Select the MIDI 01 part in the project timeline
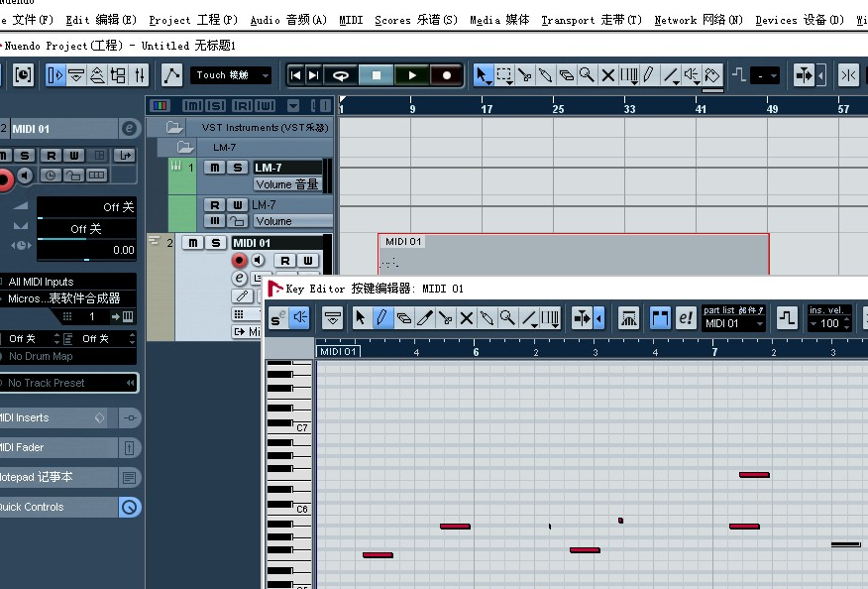This screenshot has height=589, width=868. (573, 254)
